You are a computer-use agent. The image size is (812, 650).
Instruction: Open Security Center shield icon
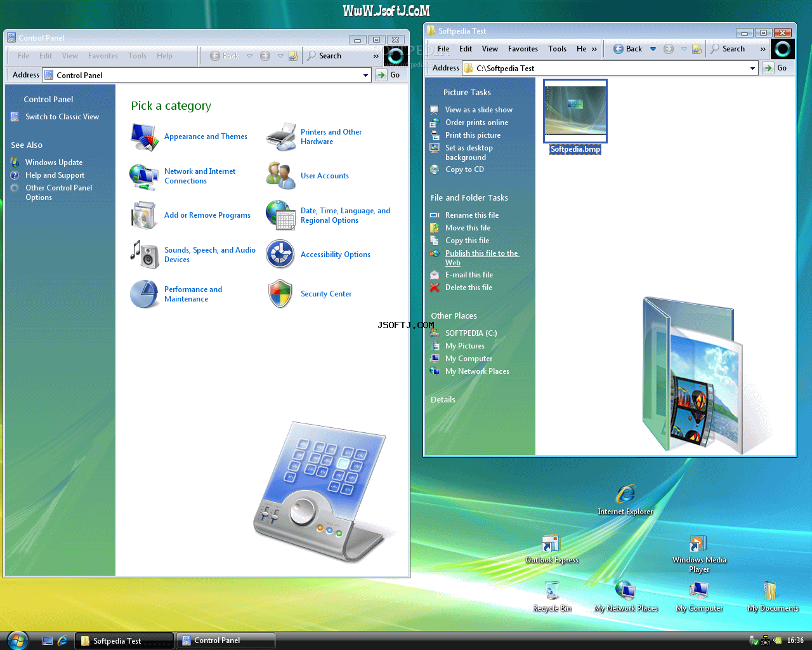click(280, 294)
